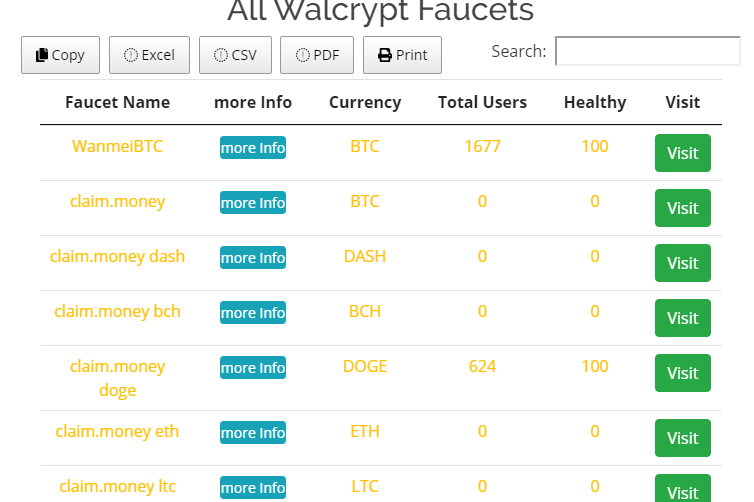Click the claim.money ltc faucet name
The width and height of the screenshot is (754, 502).
[117, 487]
